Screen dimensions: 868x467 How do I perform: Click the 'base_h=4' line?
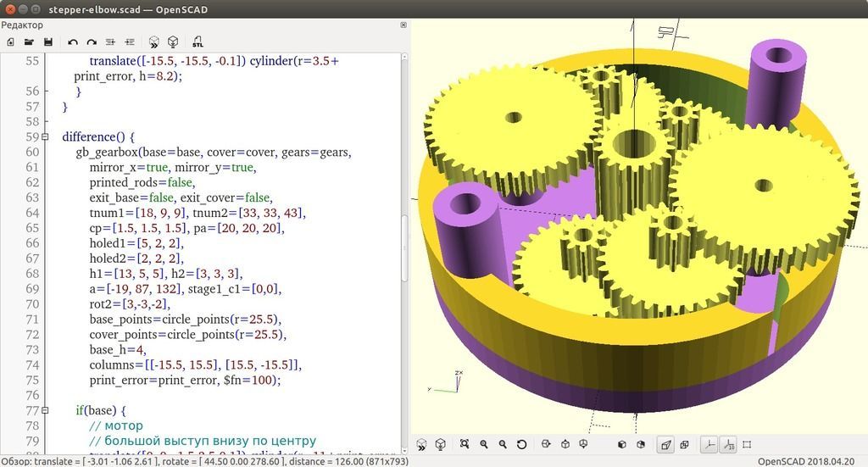(x=118, y=350)
